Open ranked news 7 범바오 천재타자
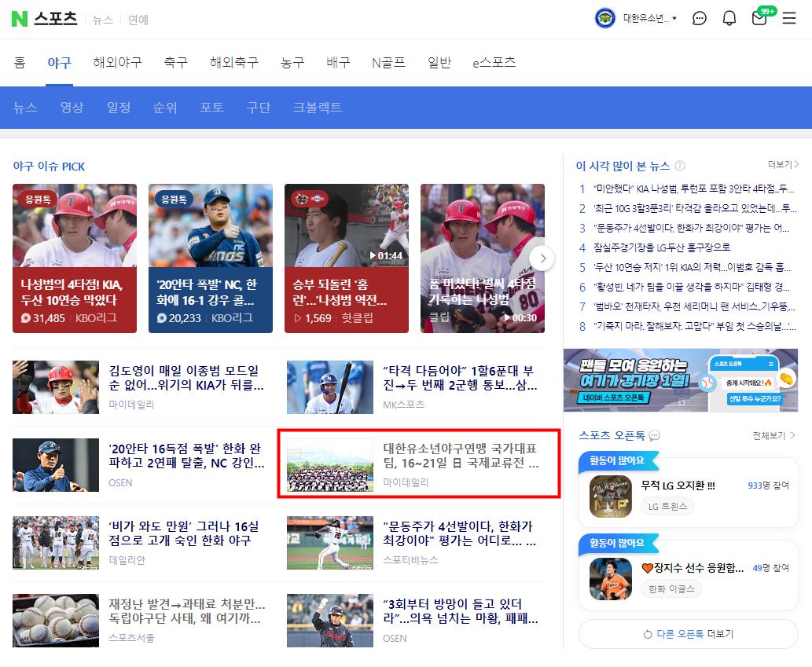 pos(694,307)
